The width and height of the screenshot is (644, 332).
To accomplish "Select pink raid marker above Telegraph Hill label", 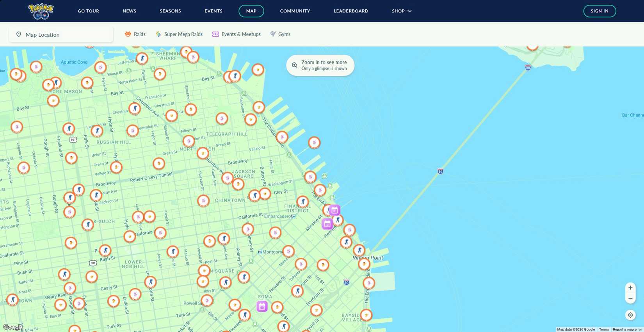I will (x=222, y=118).
